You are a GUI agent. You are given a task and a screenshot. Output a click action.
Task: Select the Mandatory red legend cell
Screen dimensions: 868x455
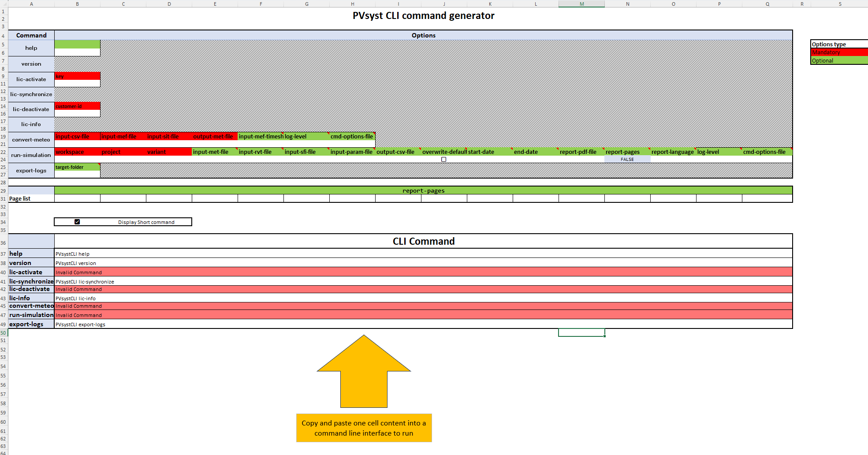point(839,52)
